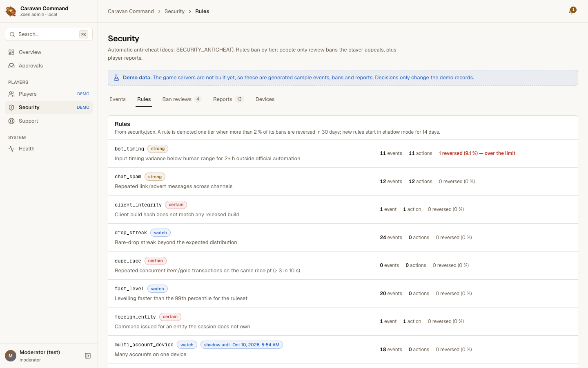The image size is (588, 368).
Task: Click the watch badge beside drop_streak
Action: [x=160, y=233]
